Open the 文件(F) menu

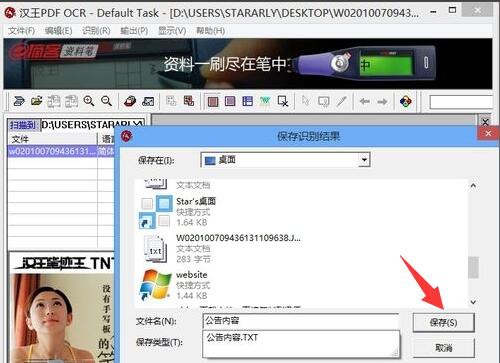click(22, 31)
